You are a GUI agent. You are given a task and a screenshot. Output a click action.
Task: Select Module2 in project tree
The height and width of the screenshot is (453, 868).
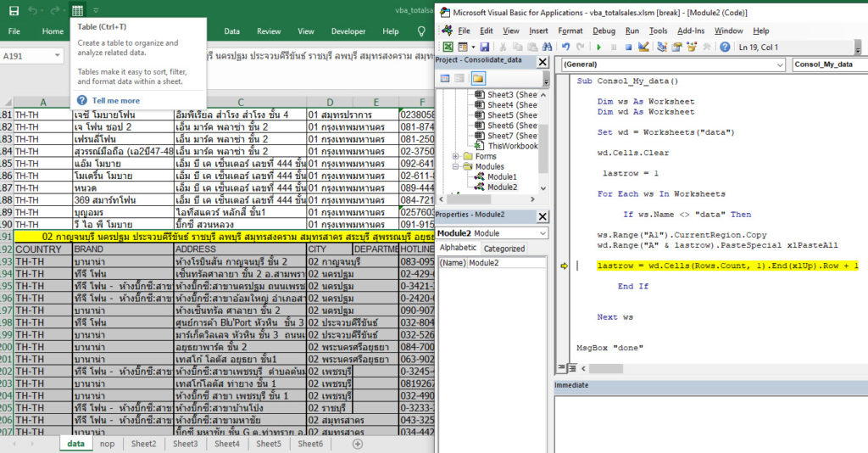point(502,187)
